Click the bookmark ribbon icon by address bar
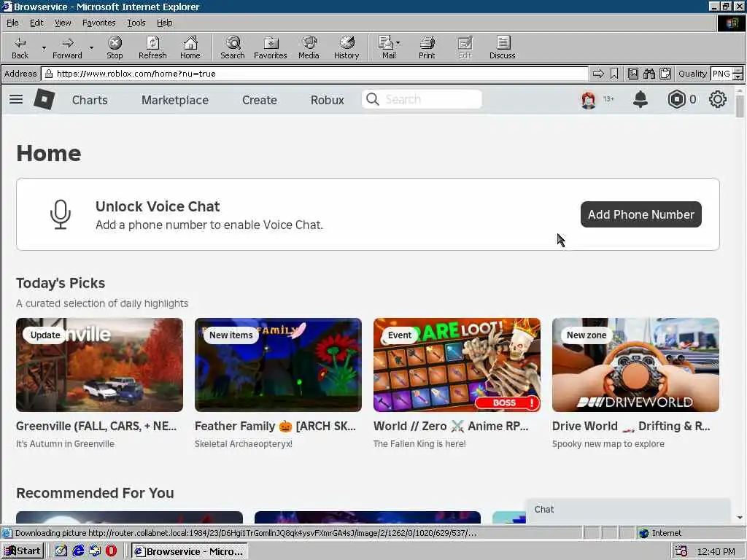 (x=614, y=74)
